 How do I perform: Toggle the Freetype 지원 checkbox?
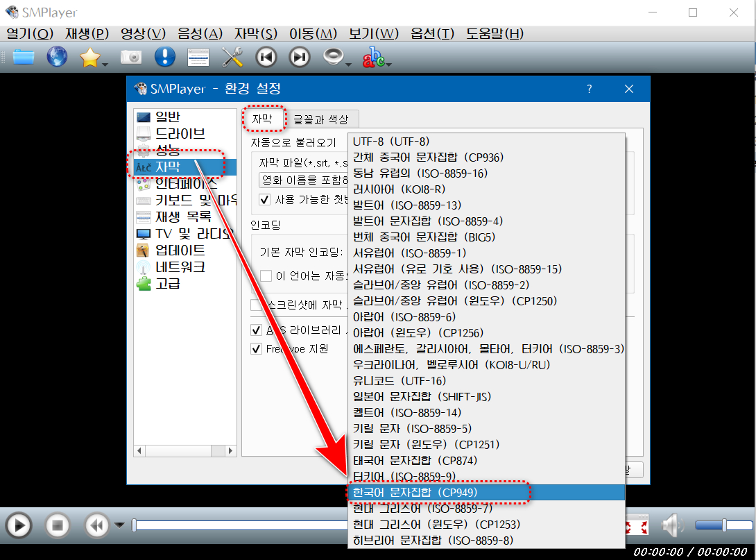click(257, 349)
